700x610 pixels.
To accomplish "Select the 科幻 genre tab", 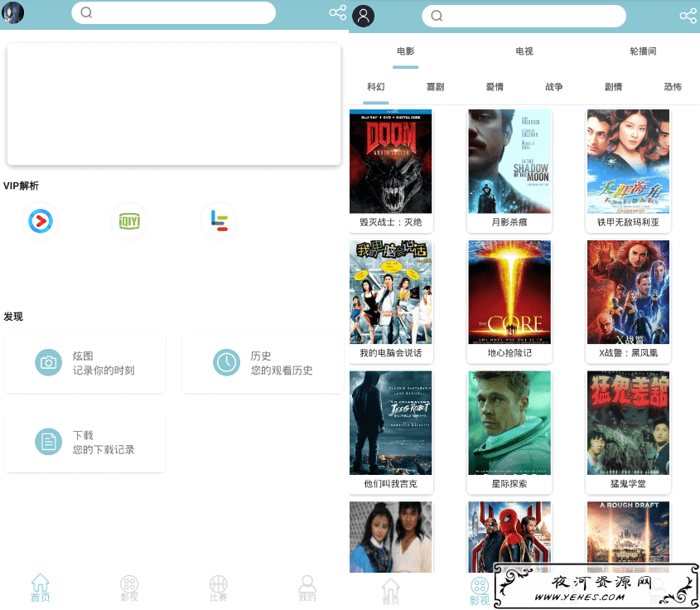I will point(375,87).
